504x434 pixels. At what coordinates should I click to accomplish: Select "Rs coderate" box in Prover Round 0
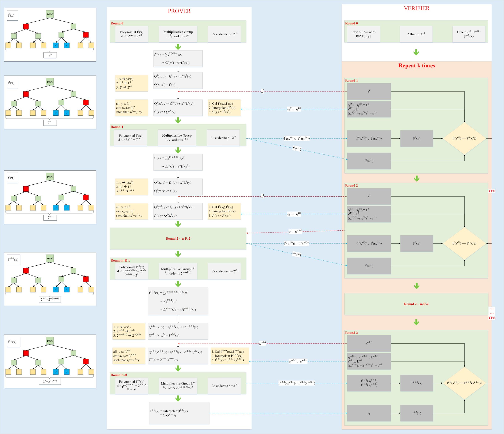click(224, 34)
